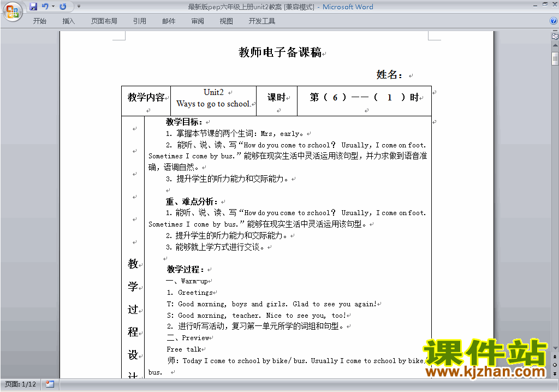
Task: Click the 姓名： label
Action: point(389,75)
